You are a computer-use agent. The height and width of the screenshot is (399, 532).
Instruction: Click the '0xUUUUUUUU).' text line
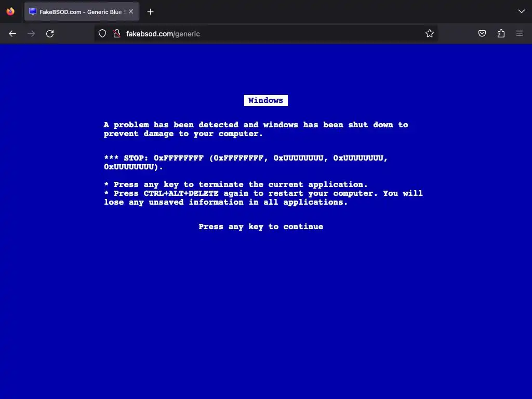tap(134, 167)
